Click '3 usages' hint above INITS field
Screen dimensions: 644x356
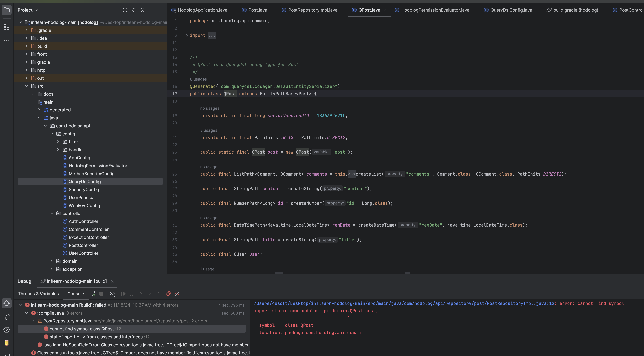coord(209,130)
